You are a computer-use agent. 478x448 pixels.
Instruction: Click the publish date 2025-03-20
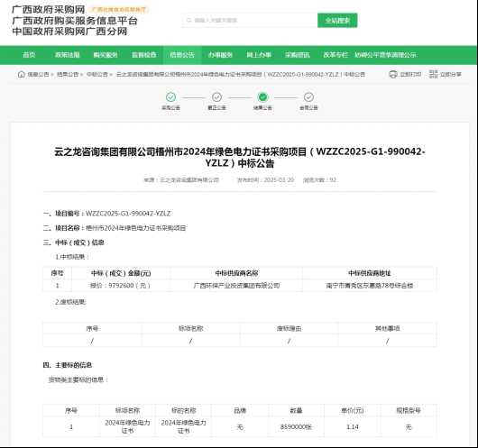coord(279,179)
